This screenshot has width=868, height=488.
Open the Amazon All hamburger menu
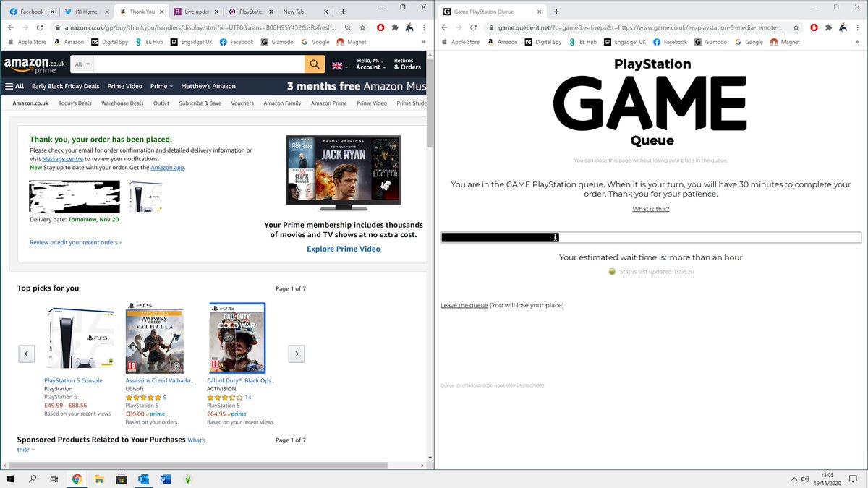(14, 86)
